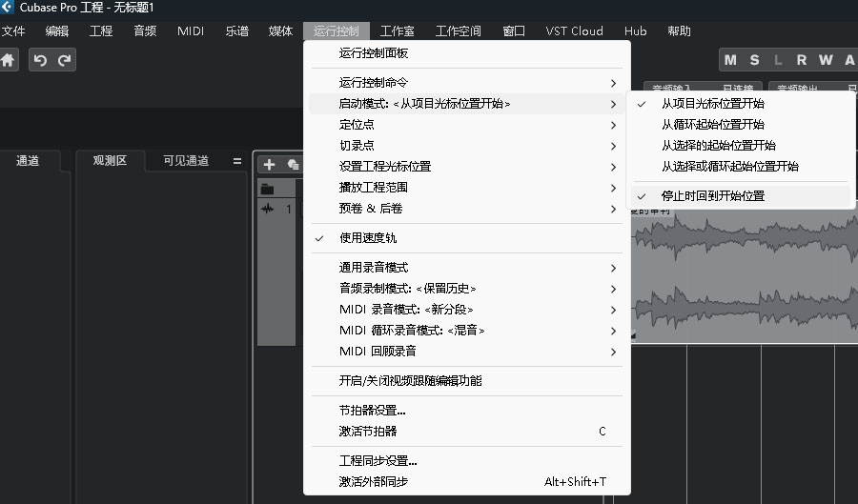Open the 音频 menu
Screen dimensions: 858x504
(145, 31)
